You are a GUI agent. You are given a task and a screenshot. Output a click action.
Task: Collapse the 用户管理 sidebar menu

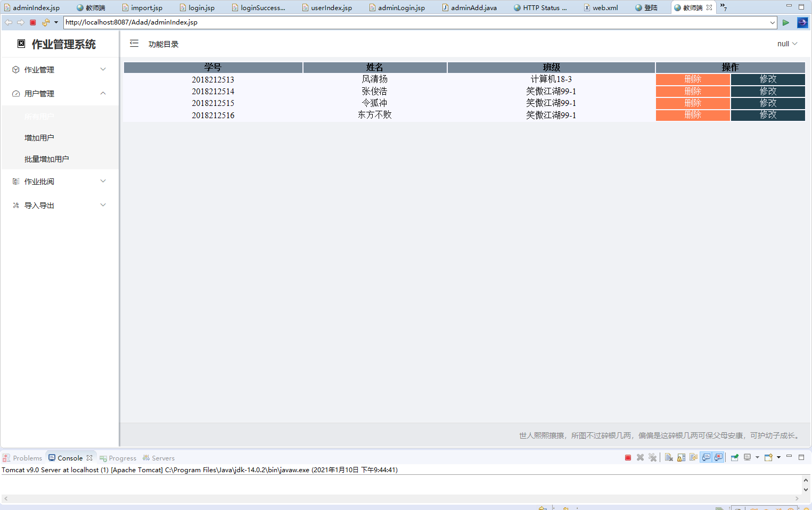60,94
